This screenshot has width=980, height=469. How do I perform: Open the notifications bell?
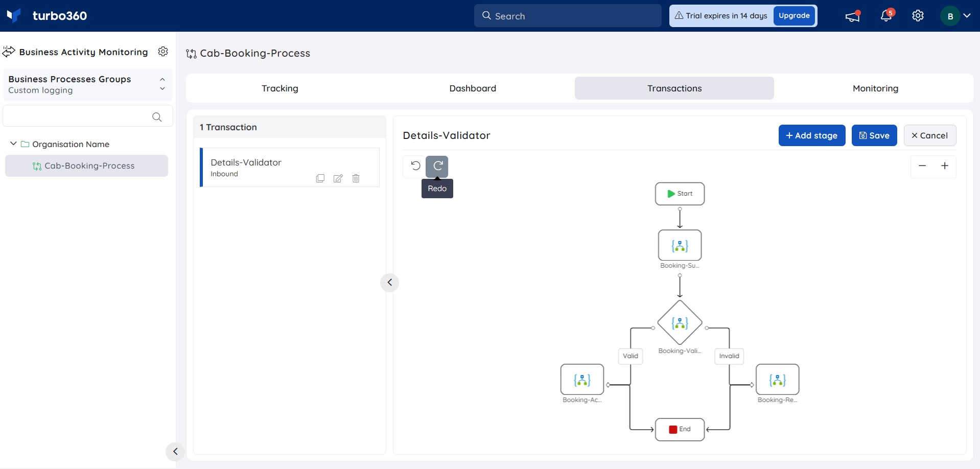click(x=886, y=16)
